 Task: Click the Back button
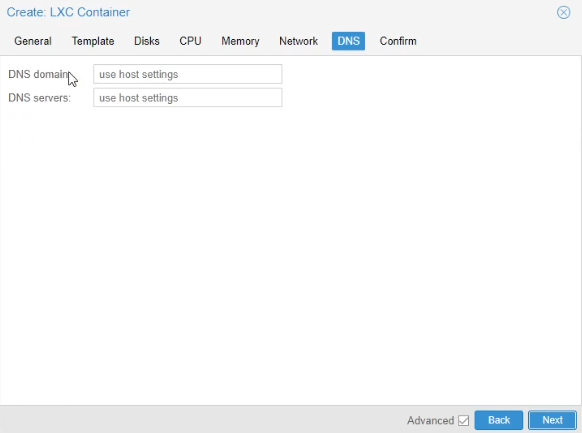coord(498,420)
